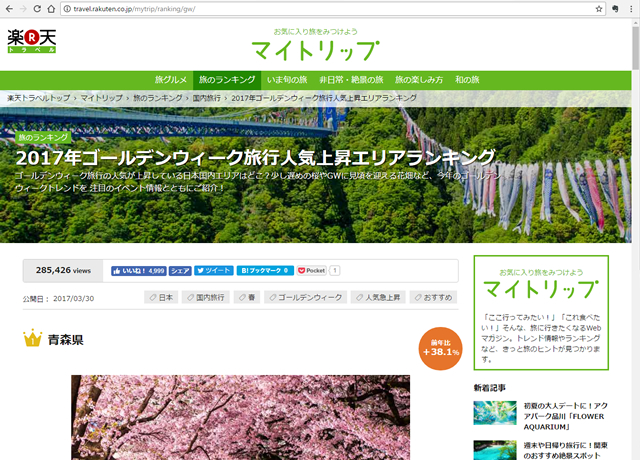Click the Facebook いいね! like button
The height and width of the screenshot is (460, 640).
tap(138, 270)
